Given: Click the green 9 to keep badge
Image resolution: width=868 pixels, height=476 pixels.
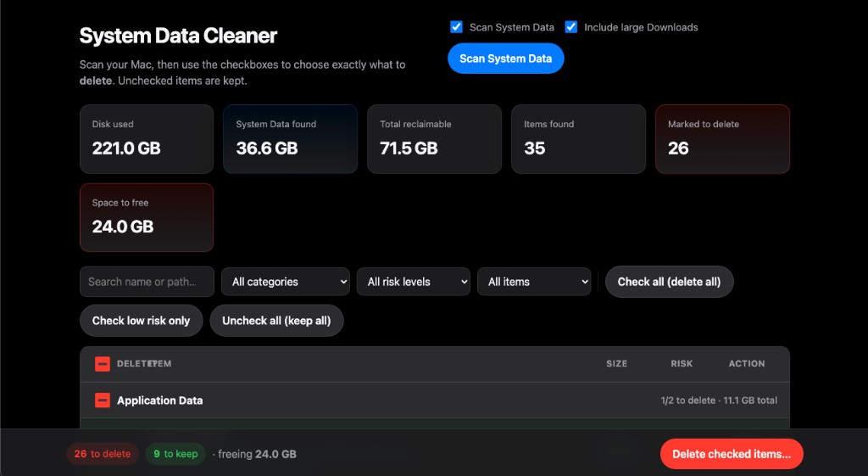Looking at the screenshot, I should [x=175, y=454].
